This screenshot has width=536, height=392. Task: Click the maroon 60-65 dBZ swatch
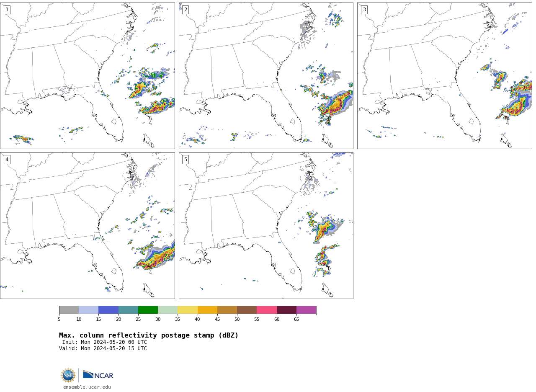coord(286,310)
